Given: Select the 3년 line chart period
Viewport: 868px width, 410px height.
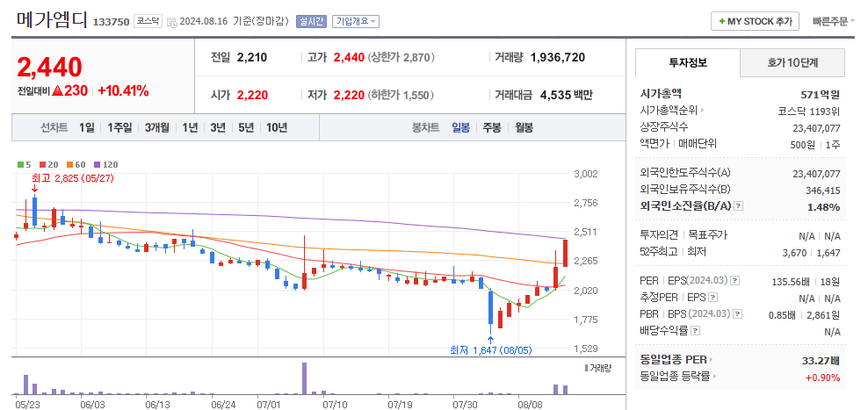Looking at the screenshot, I should (x=218, y=128).
